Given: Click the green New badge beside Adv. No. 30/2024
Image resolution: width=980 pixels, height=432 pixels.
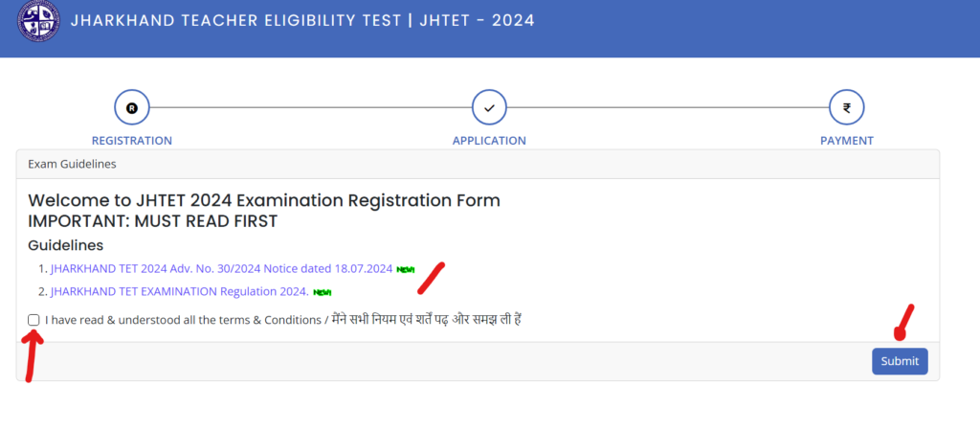Looking at the screenshot, I should click(406, 270).
